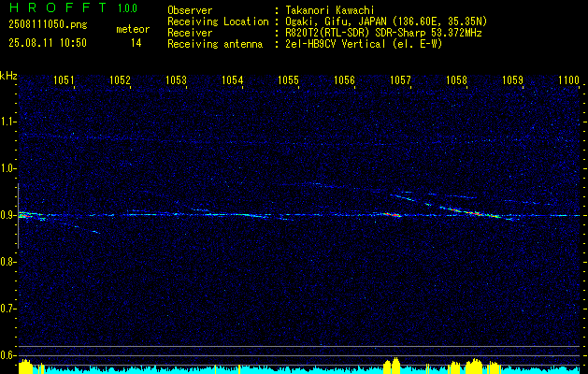The image size is (588, 374).
Task: Click the 1053 time axis marker
Action: [x=176, y=79]
